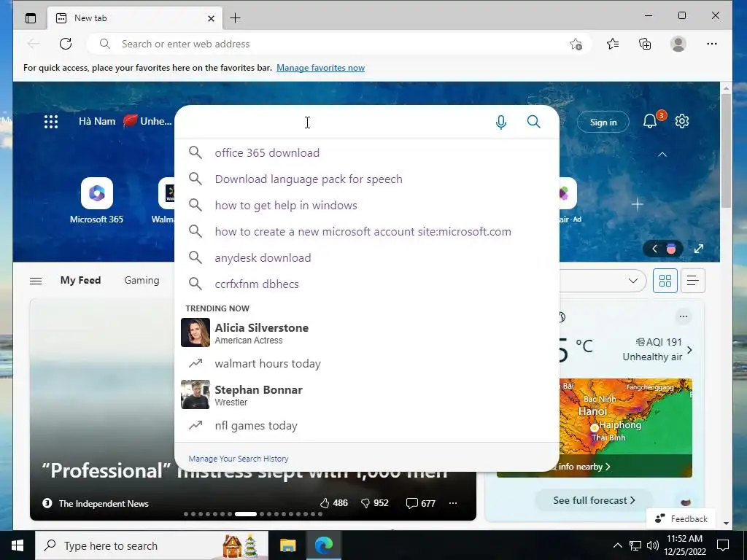Select trending walmart hours today
747x560 pixels.
click(366, 364)
